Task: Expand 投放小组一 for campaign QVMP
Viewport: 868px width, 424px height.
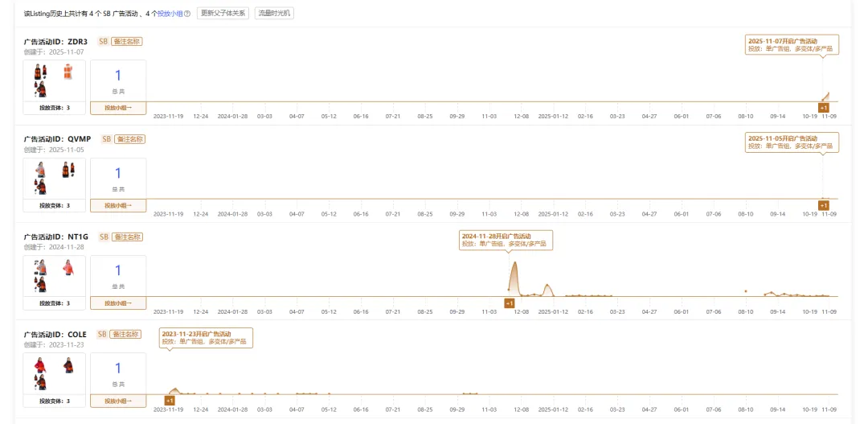Action: click(x=118, y=205)
